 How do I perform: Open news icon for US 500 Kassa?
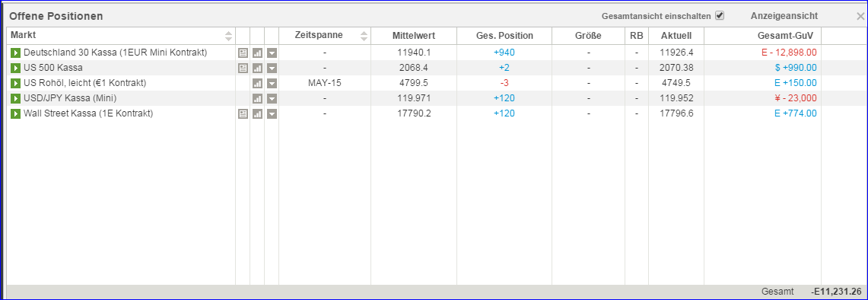click(x=243, y=69)
